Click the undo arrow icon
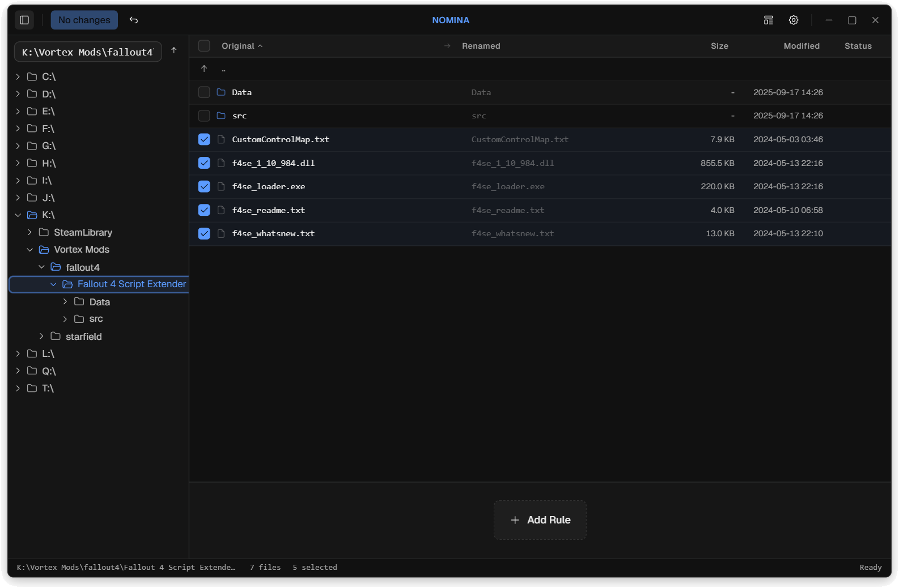The width and height of the screenshot is (899, 588). 134,20
